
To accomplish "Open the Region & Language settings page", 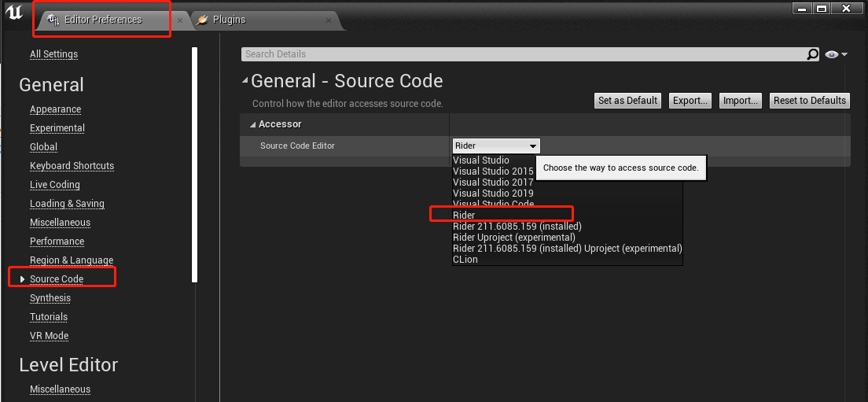I will [x=72, y=260].
